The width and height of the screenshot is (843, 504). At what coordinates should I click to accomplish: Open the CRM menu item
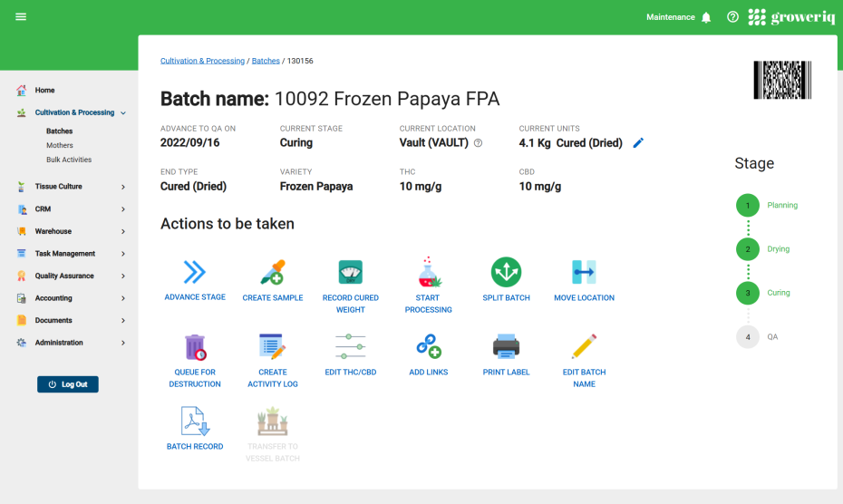[x=43, y=209]
